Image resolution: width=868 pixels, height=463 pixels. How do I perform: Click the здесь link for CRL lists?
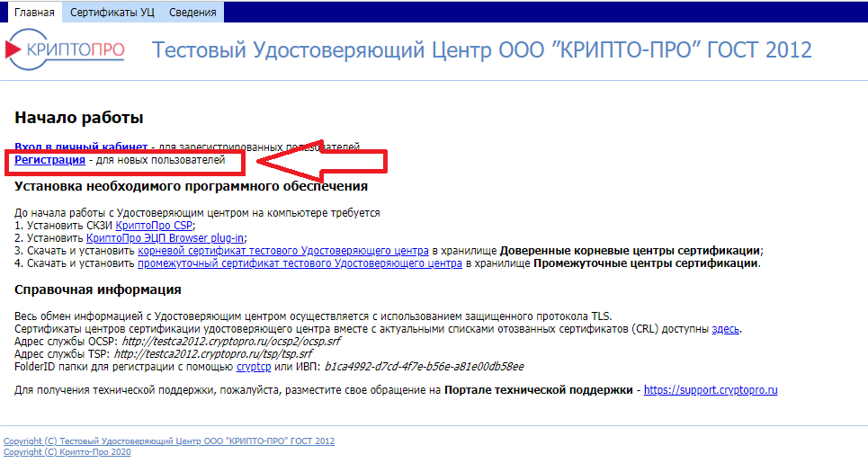coord(725,329)
